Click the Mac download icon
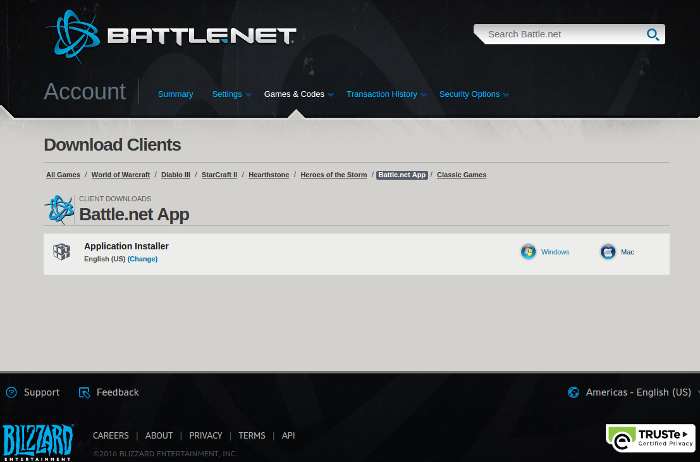700x462 pixels. coord(608,252)
